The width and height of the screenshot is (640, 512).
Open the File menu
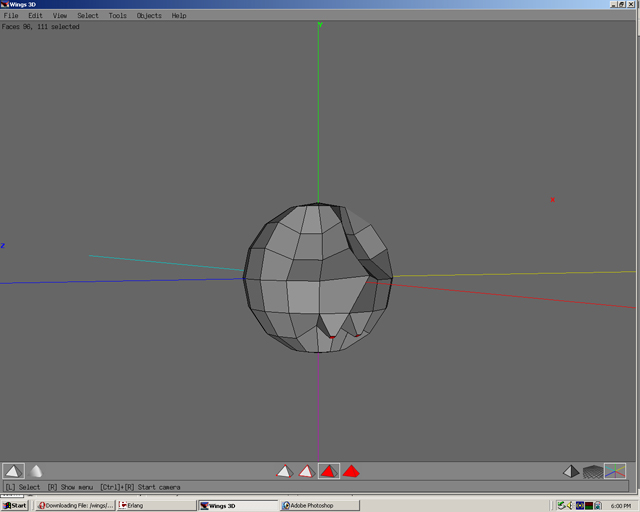point(11,16)
